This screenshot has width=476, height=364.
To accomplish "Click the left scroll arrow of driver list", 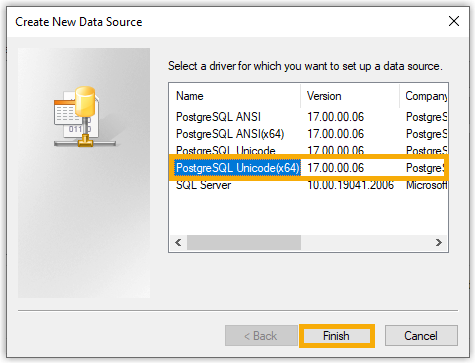I will 178,242.
